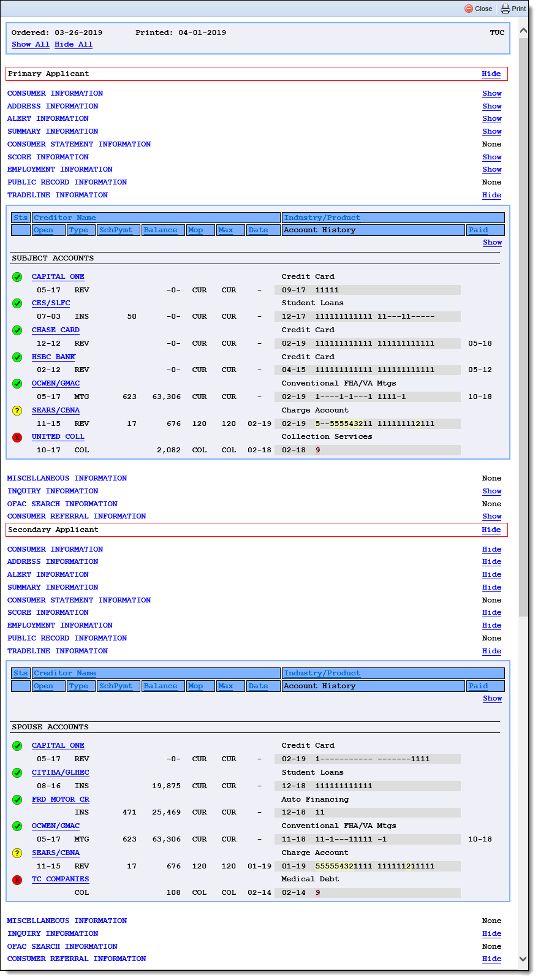This screenshot has height=980, width=538.
Task: Show primary SUMMARY INFORMATION section
Action: [492, 131]
